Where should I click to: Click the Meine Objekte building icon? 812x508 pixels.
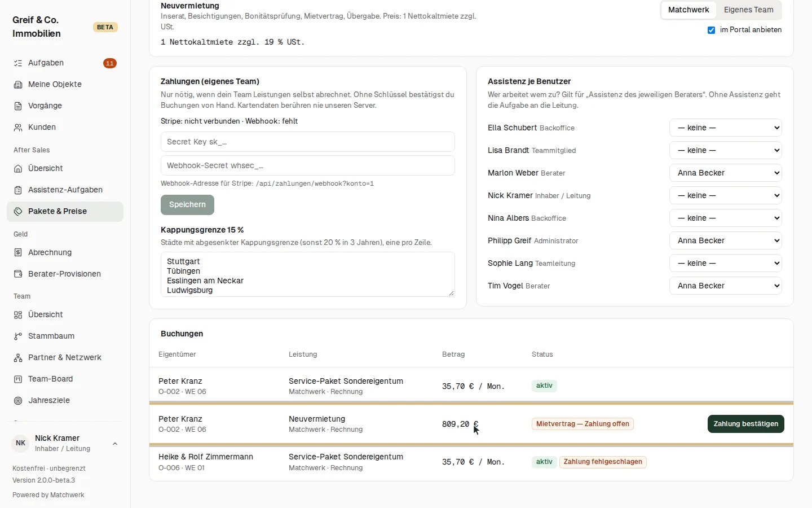click(x=18, y=85)
